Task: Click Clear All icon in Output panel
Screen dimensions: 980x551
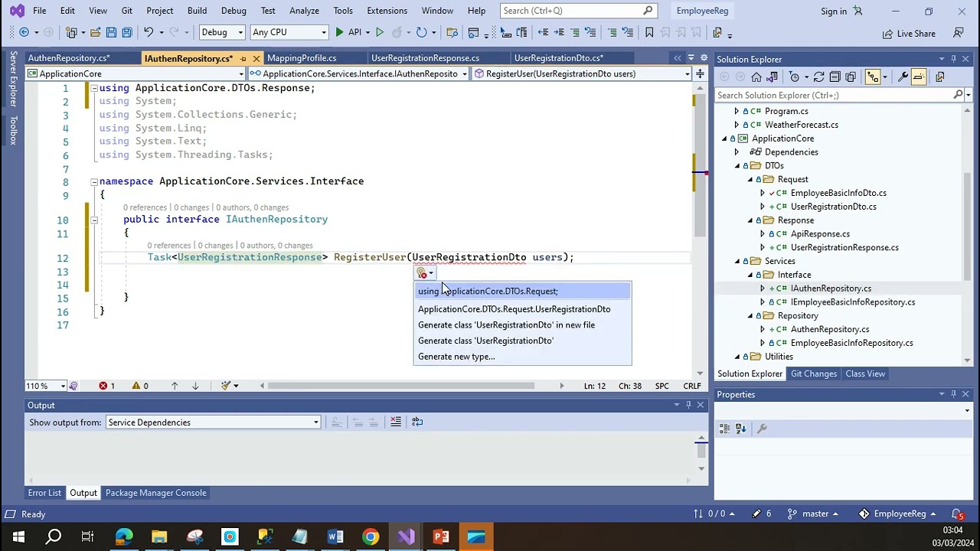Action: [396, 422]
